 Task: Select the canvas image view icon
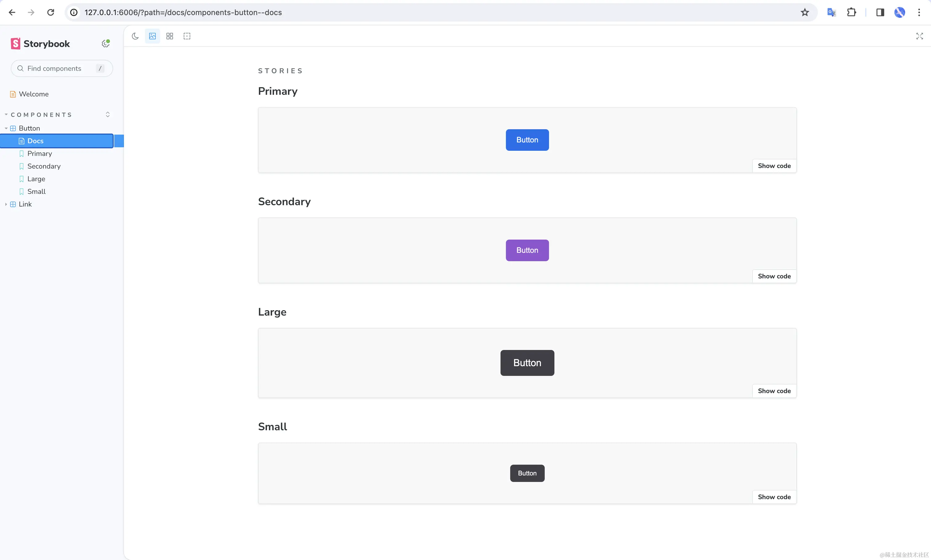pos(152,36)
